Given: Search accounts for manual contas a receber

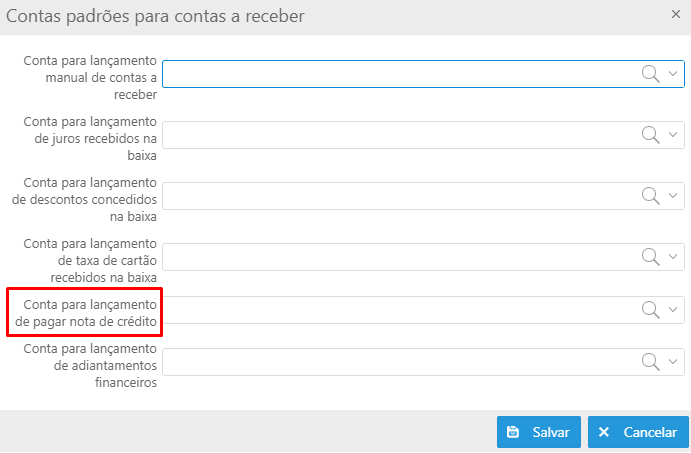Looking at the screenshot, I should pos(650,74).
